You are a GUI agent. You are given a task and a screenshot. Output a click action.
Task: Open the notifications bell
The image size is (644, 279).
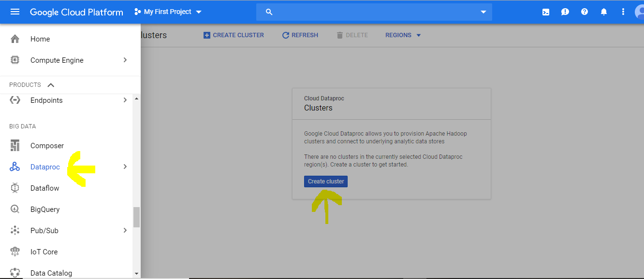(604, 12)
